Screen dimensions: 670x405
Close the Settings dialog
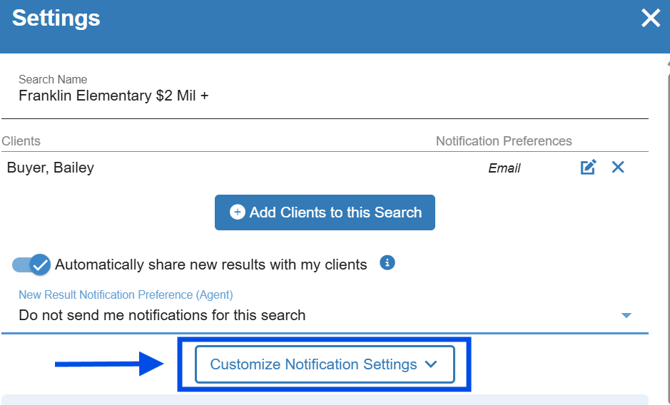[650, 19]
